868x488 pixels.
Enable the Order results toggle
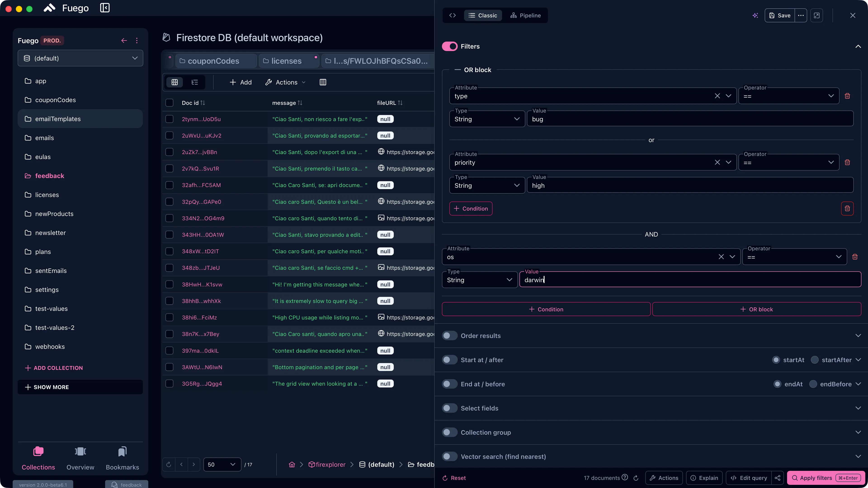tap(450, 335)
